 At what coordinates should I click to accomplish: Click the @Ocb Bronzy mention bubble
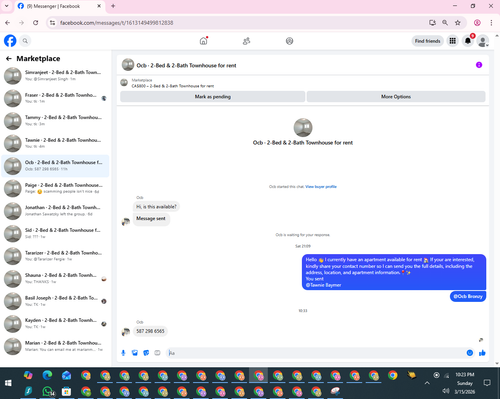[x=468, y=296]
